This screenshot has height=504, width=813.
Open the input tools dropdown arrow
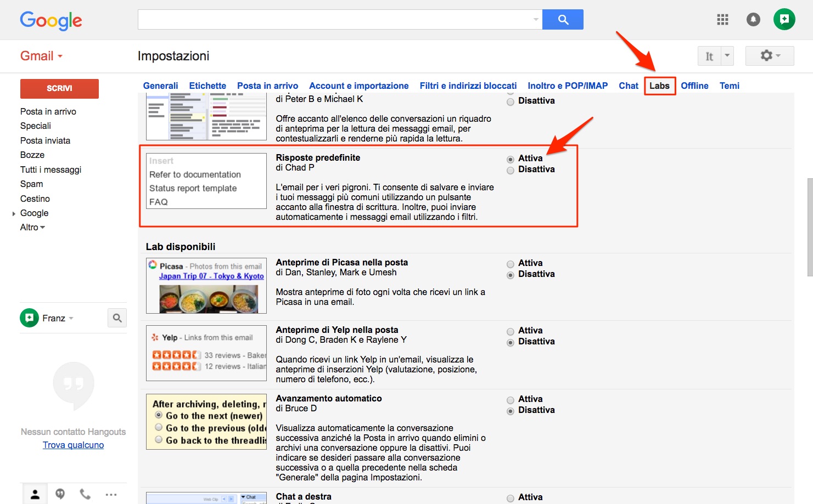pyautogui.click(x=727, y=56)
